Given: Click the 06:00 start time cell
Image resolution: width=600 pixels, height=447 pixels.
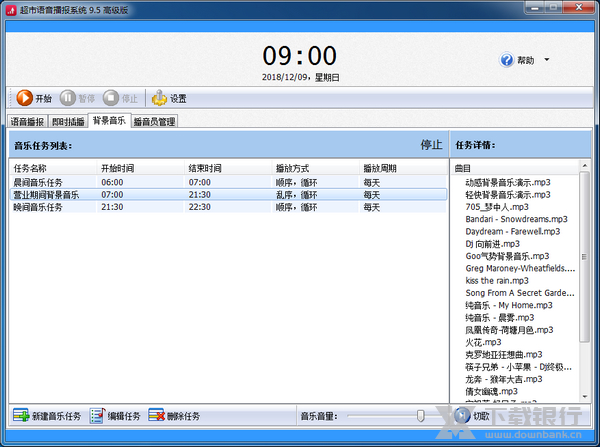Looking at the screenshot, I should click(x=112, y=182).
